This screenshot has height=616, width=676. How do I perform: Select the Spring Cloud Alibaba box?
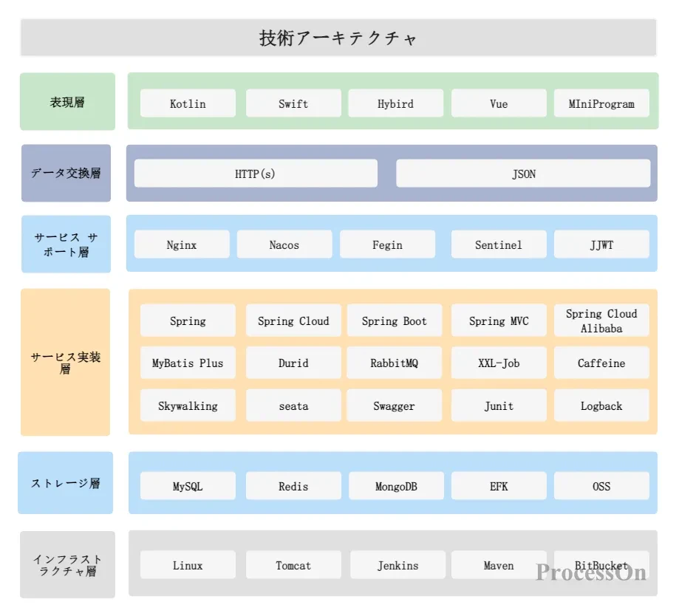click(601, 320)
